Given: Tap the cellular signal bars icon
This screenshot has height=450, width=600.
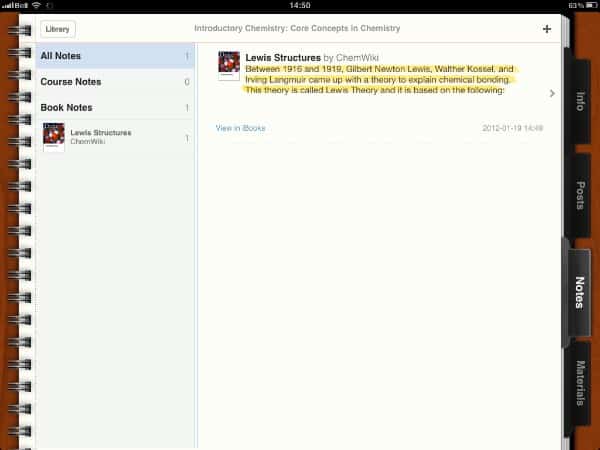Looking at the screenshot, I should pyautogui.click(x=8, y=6).
